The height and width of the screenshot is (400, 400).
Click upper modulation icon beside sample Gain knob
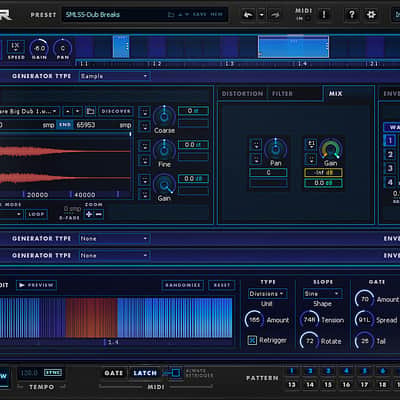point(144,180)
